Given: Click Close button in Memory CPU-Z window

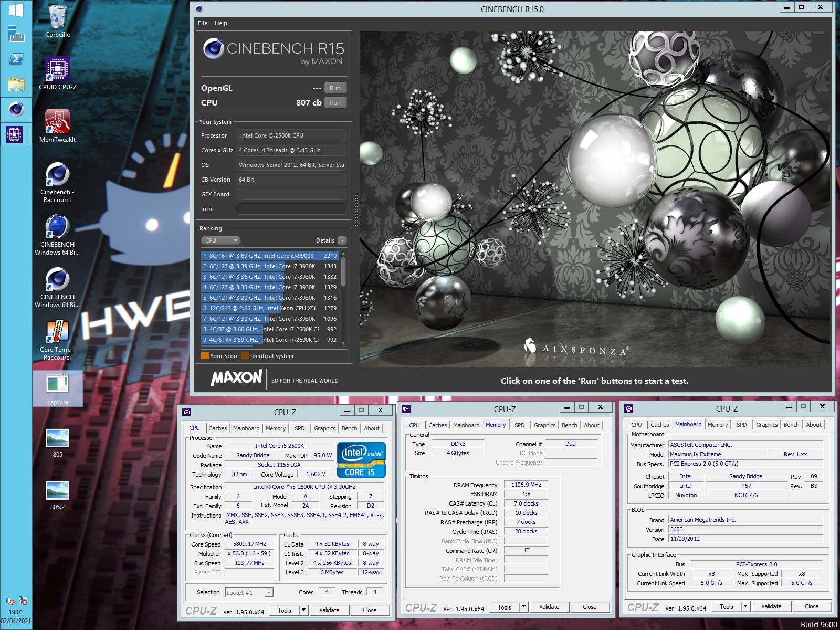Looking at the screenshot, I should (590, 607).
